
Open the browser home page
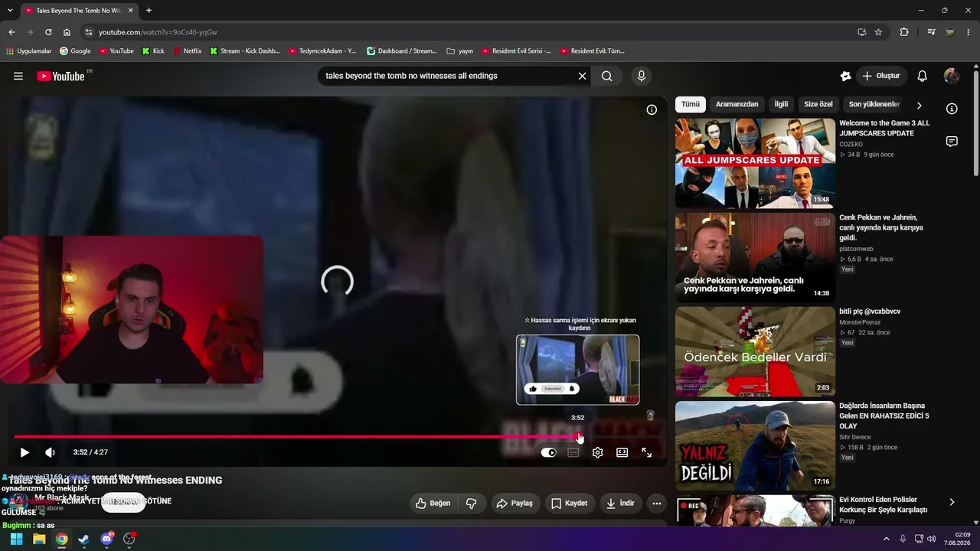(x=67, y=32)
